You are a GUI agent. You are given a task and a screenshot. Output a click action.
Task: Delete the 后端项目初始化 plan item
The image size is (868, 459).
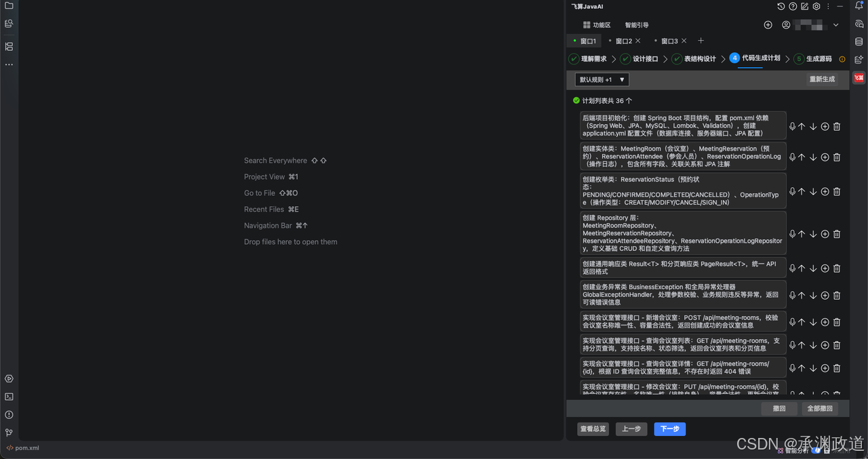(837, 126)
